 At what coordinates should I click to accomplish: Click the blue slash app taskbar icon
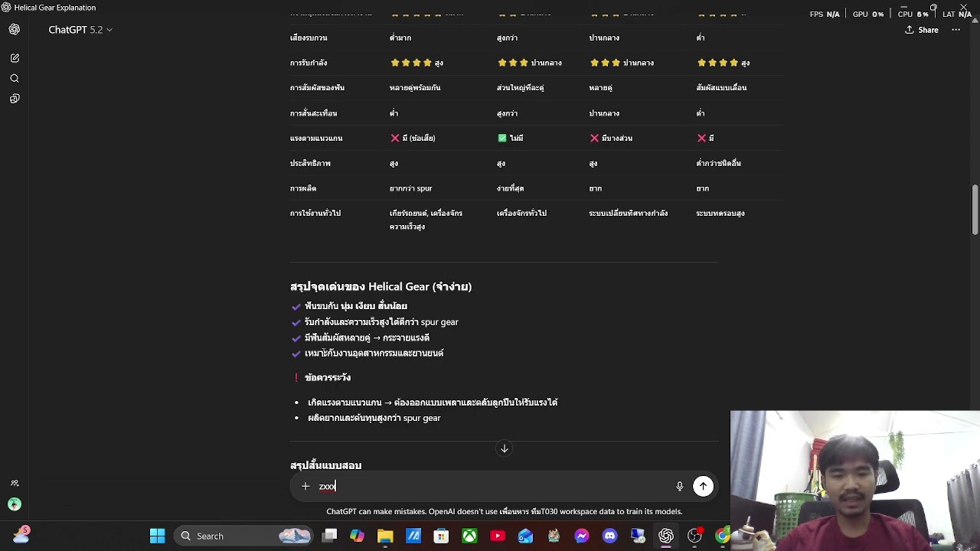(x=413, y=536)
